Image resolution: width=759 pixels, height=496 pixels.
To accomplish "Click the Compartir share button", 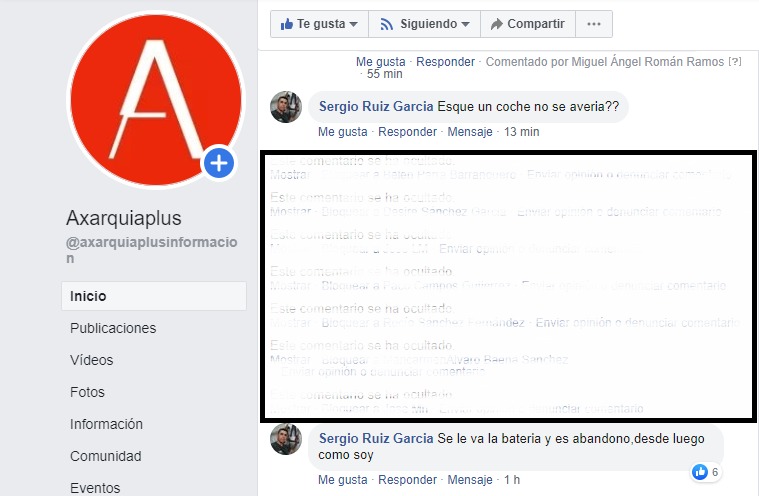I will coord(528,24).
